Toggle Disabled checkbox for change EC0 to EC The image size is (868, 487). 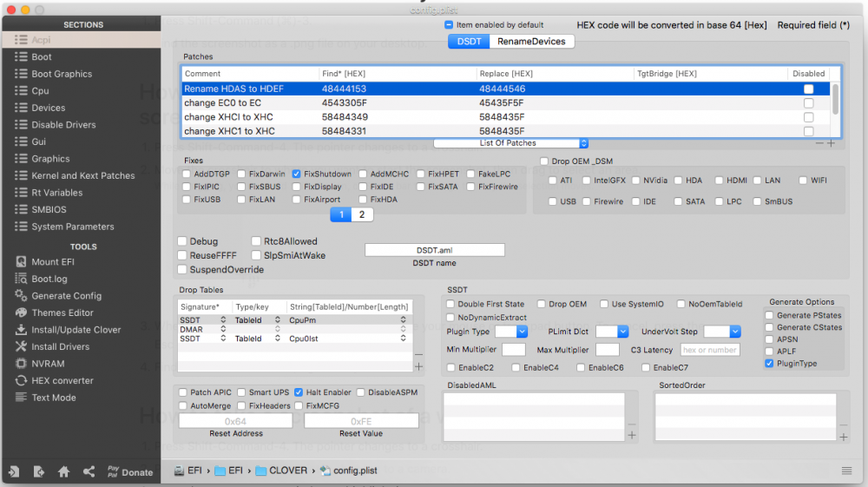809,103
